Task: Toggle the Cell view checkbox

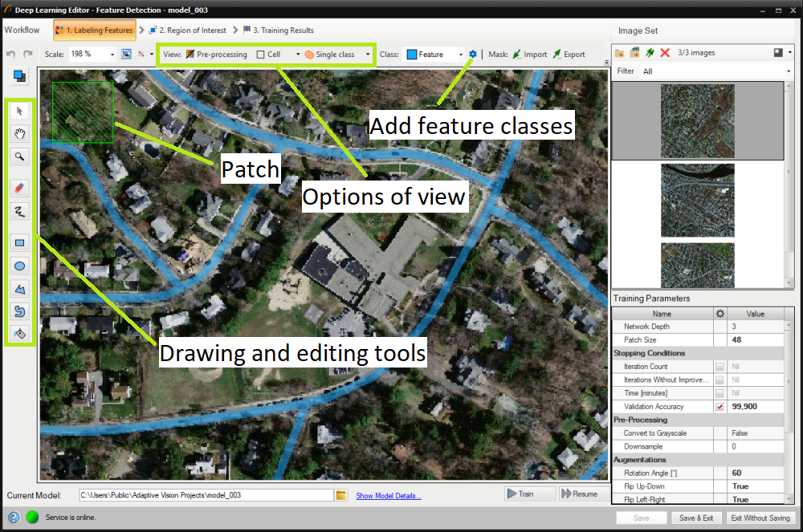Action: click(260, 55)
